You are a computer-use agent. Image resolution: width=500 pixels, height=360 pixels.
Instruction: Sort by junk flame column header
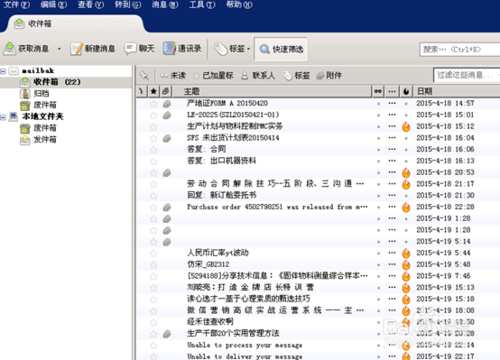click(406, 91)
